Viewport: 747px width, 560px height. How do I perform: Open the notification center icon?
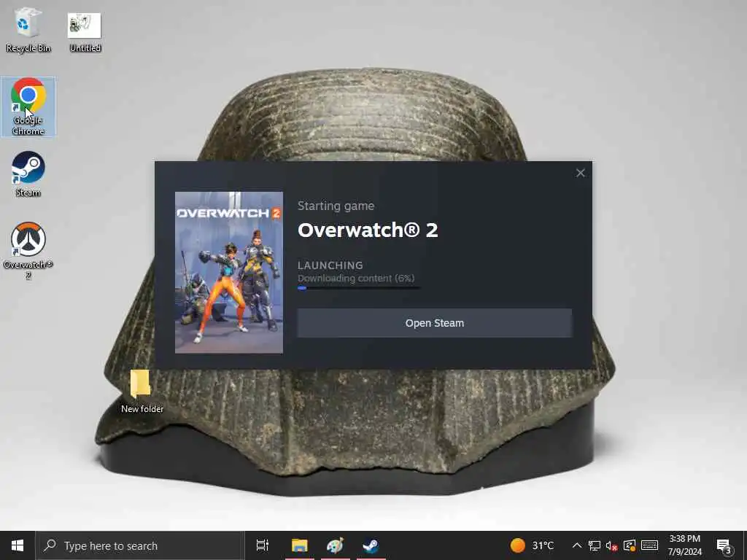(724, 546)
